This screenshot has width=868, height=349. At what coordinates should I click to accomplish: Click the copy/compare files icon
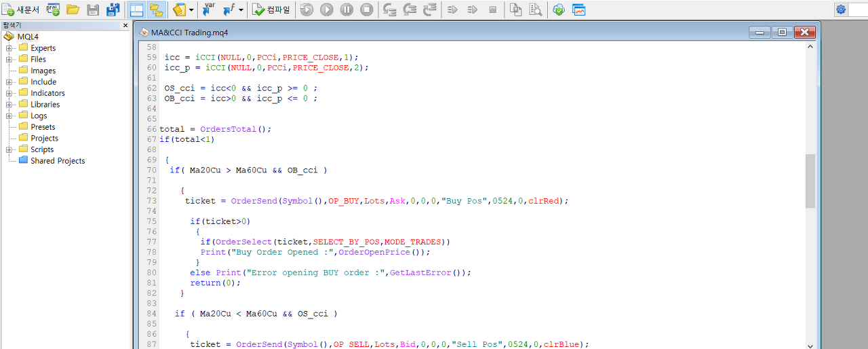point(516,10)
